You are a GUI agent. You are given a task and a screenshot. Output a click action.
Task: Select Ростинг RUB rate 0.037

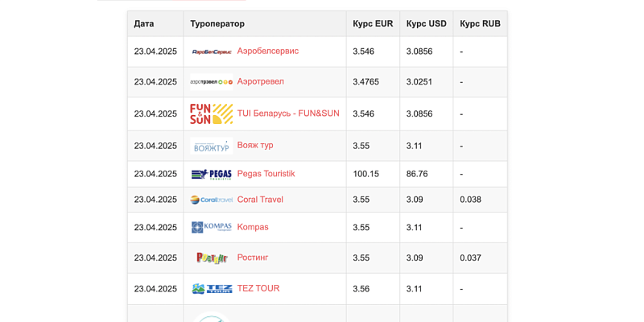click(x=470, y=258)
